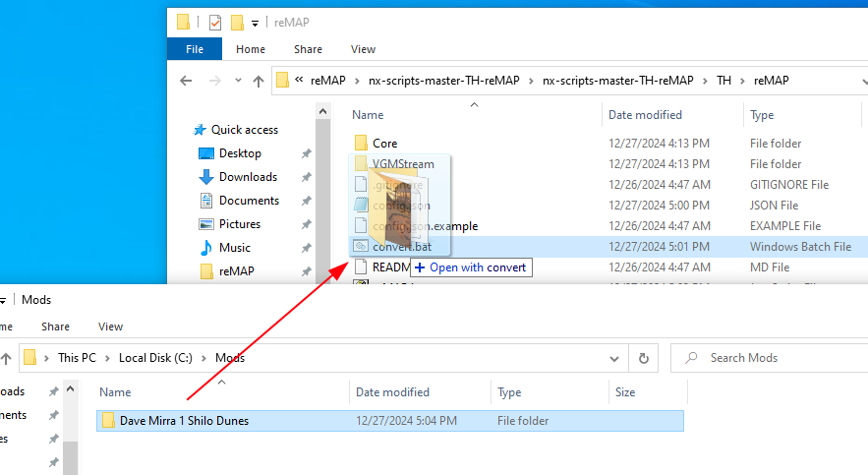Open the Core folder
The width and height of the screenshot is (868, 475).
click(x=384, y=144)
